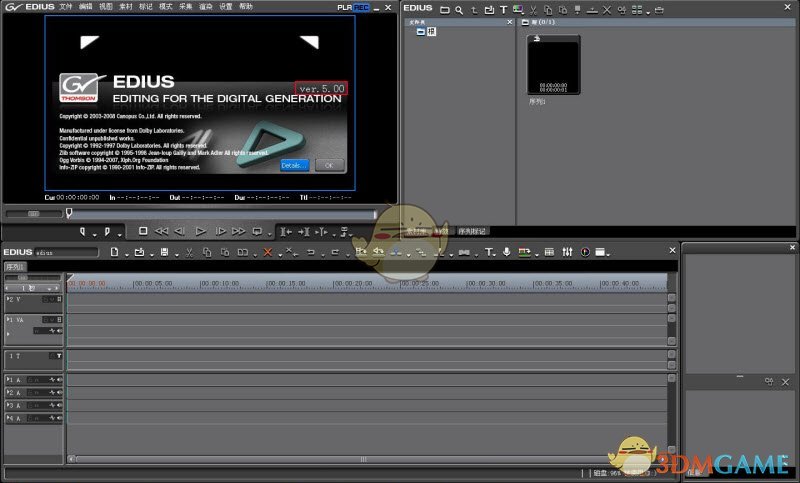Select the 序列1 sequence thumbnail in the bin
Screen dimensions: 800x483
click(x=554, y=64)
